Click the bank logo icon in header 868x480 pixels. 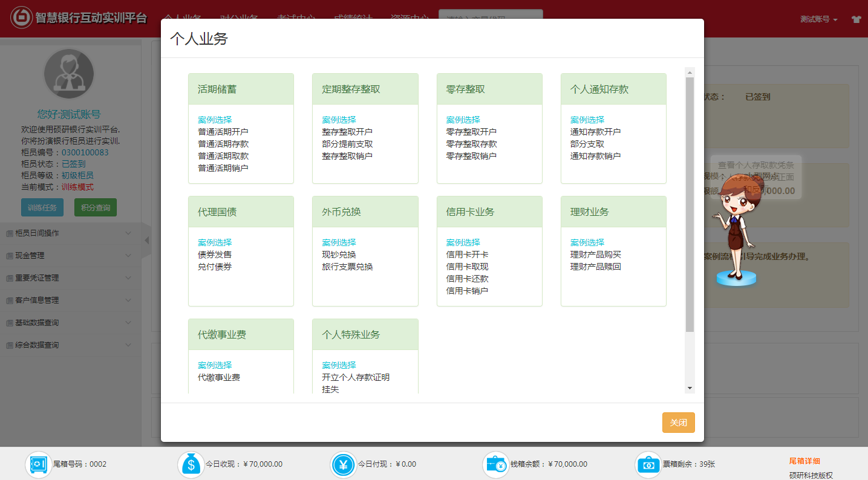click(22, 18)
